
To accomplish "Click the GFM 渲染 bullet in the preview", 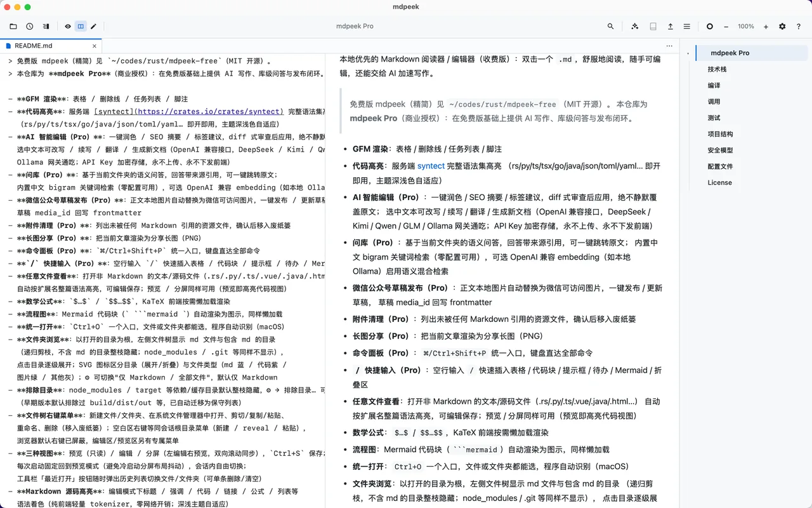I will [x=427, y=149].
